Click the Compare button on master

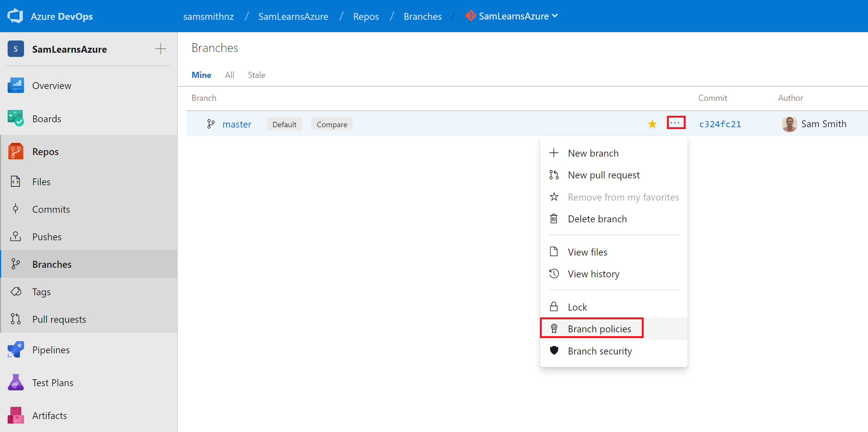coord(332,125)
